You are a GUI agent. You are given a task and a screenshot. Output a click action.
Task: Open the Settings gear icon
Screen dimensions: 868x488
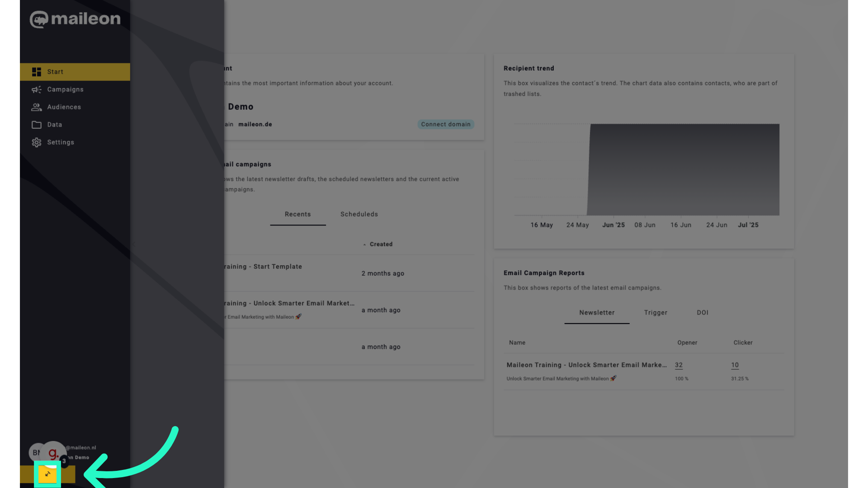[x=37, y=142]
